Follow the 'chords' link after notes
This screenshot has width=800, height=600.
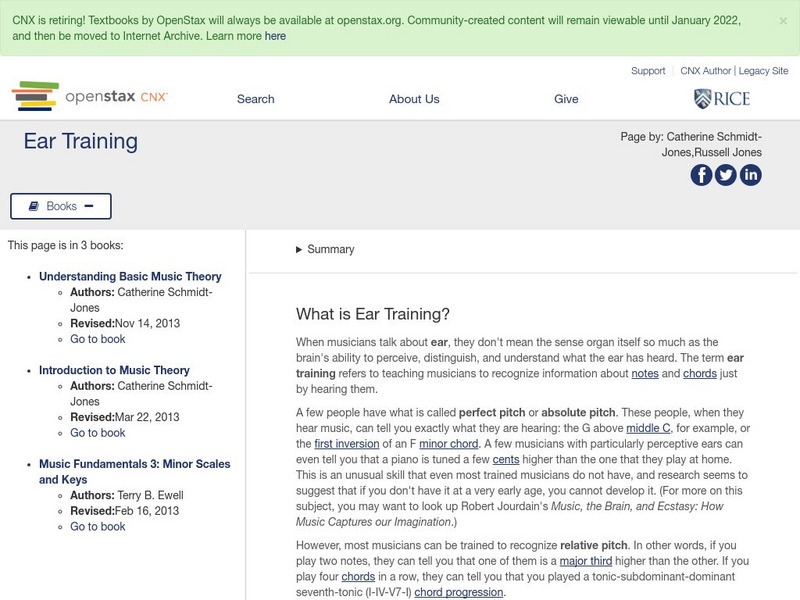pyautogui.click(x=700, y=373)
